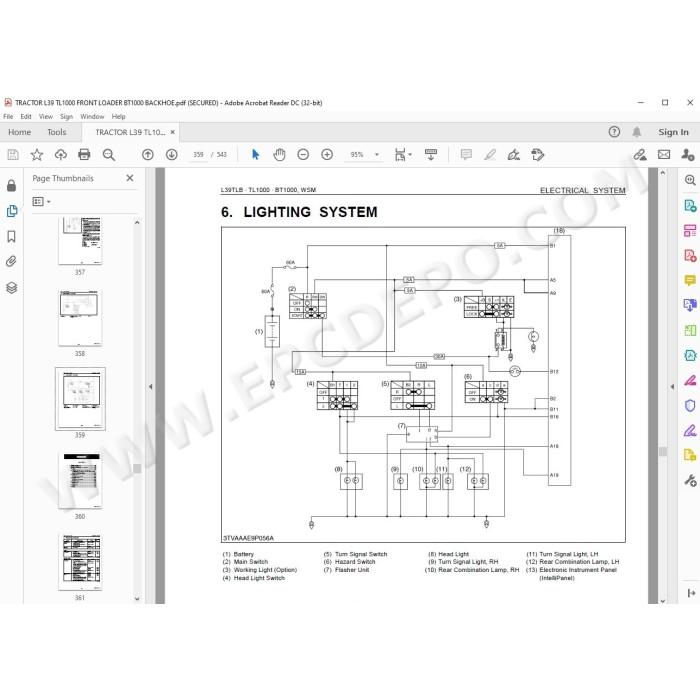Toggle Page Thumbnails sidebar icon

click(x=12, y=211)
